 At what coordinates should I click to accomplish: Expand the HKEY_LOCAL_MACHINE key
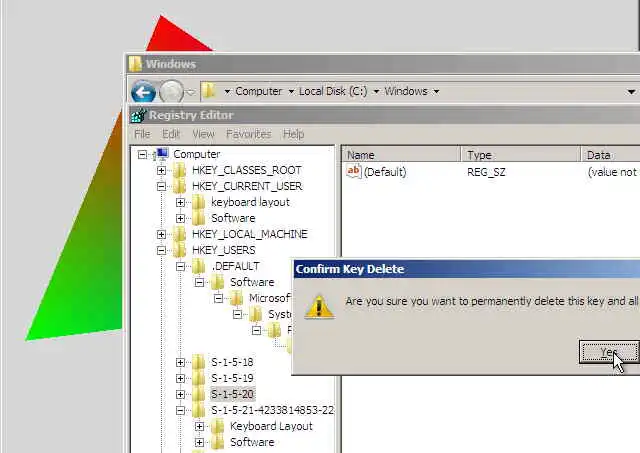click(x=161, y=235)
